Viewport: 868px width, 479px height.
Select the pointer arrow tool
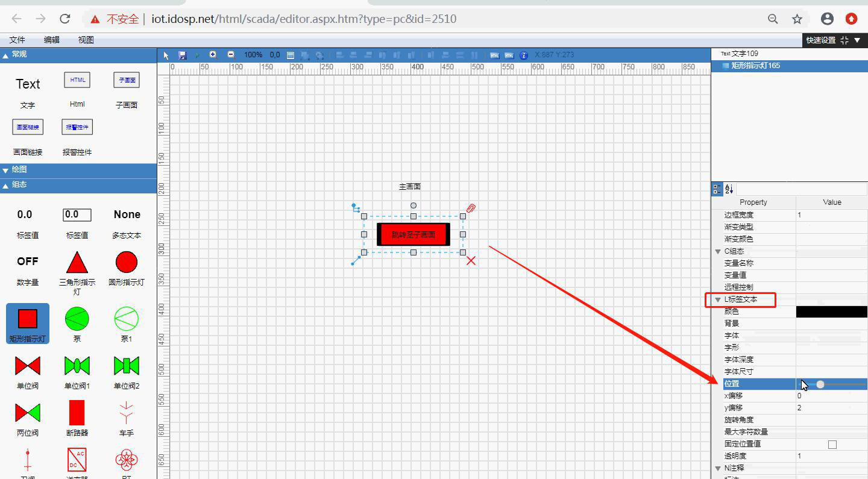coord(167,55)
